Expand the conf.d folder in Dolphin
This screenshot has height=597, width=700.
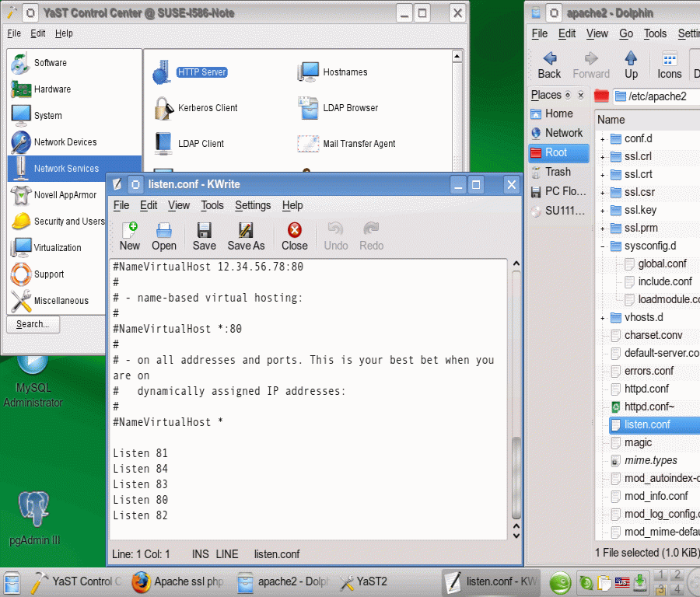pos(602,139)
